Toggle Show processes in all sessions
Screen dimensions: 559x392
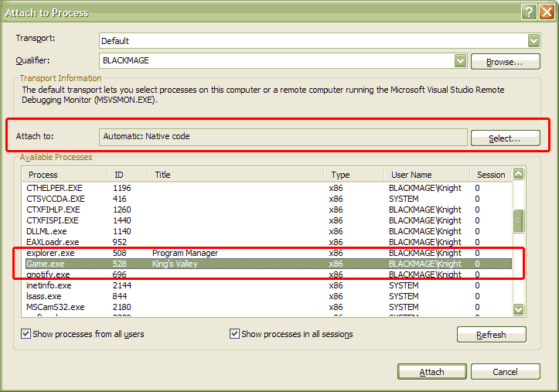pyautogui.click(x=235, y=334)
